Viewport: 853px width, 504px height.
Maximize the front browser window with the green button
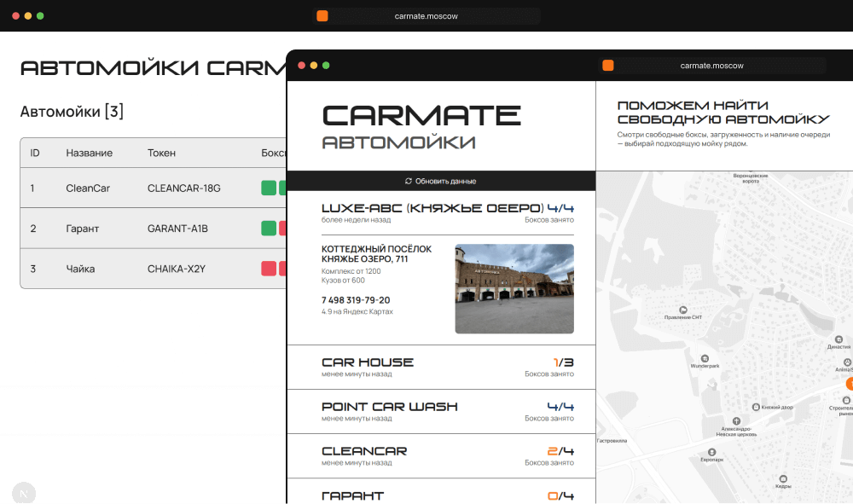[x=326, y=66]
